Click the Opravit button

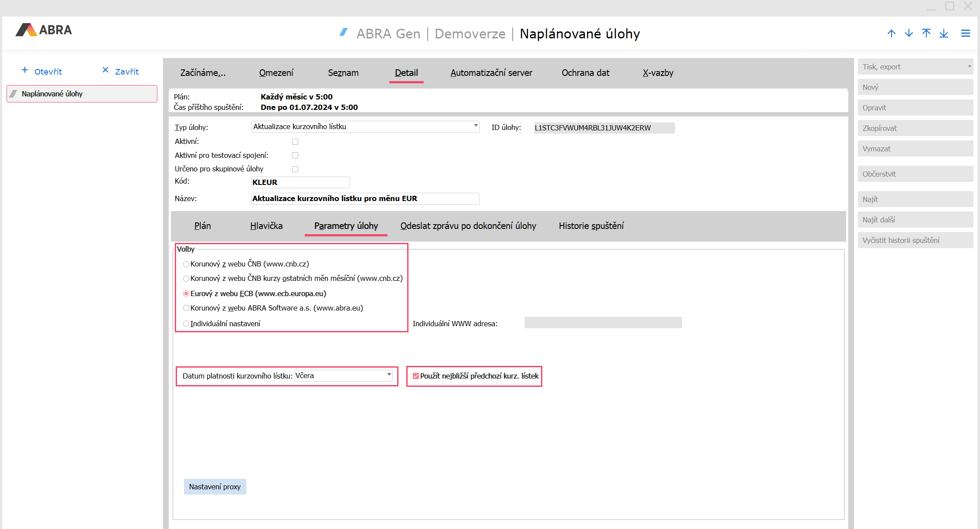click(915, 108)
